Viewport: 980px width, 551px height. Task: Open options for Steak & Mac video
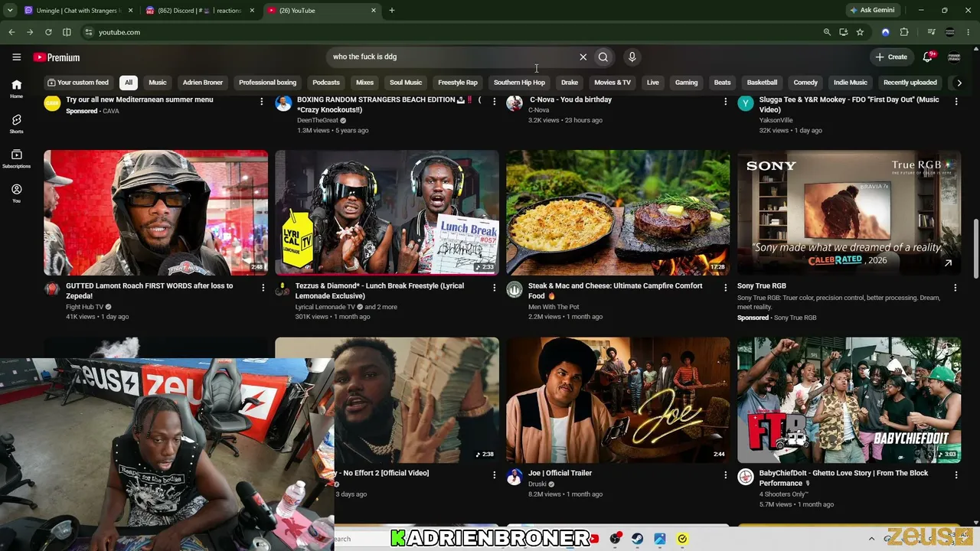pyautogui.click(x=725, y=288)
